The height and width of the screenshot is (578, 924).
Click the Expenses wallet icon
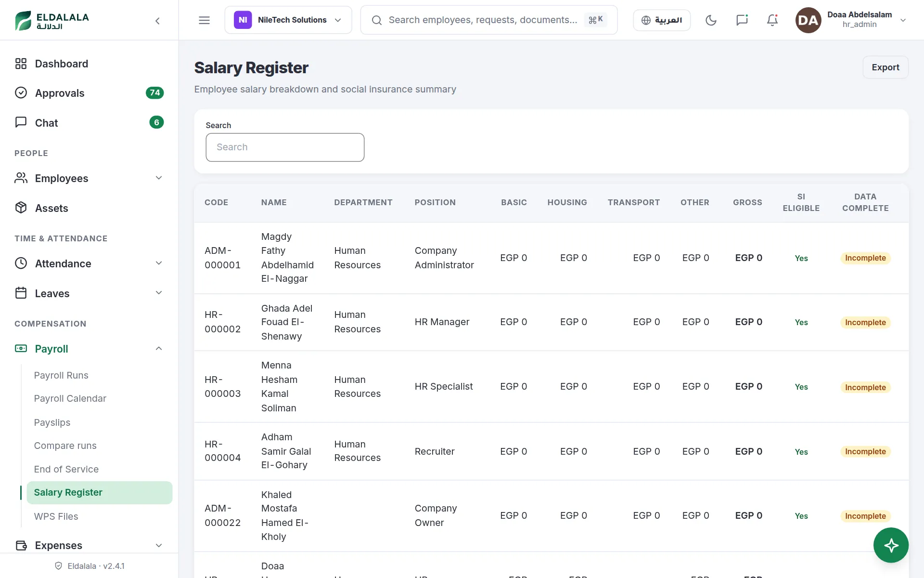(x=21, y=545)
